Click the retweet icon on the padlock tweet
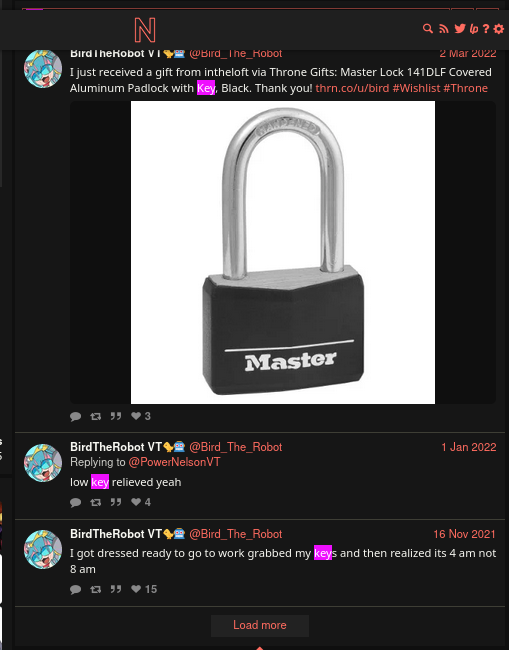This screenshot has width=509, height=650. pos(96,416)
